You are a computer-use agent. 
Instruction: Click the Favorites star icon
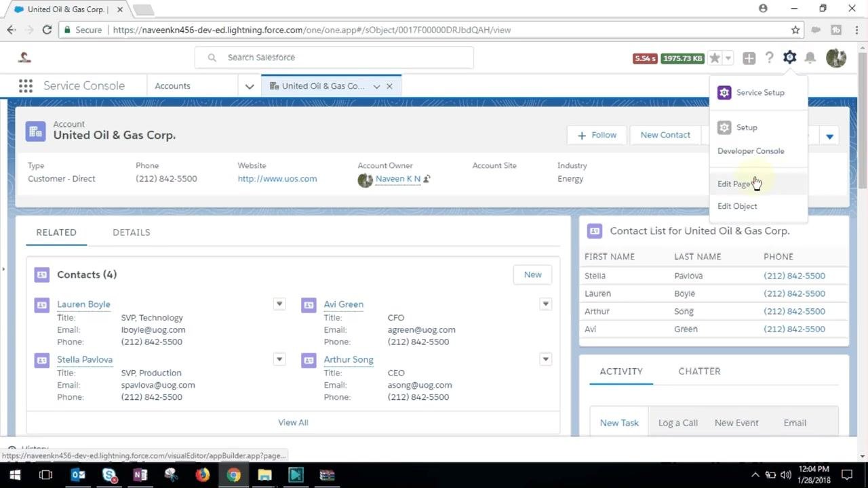click(715, 58)
